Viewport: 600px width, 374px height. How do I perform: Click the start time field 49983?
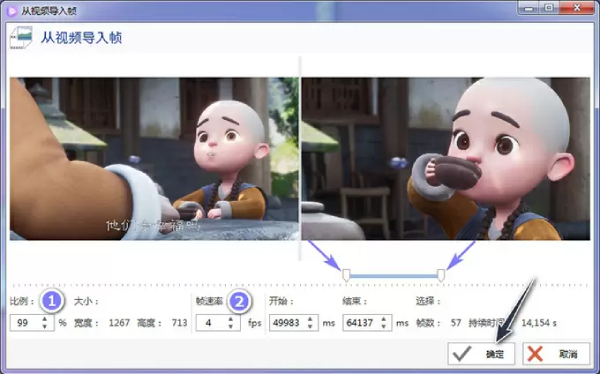point(287,323)
